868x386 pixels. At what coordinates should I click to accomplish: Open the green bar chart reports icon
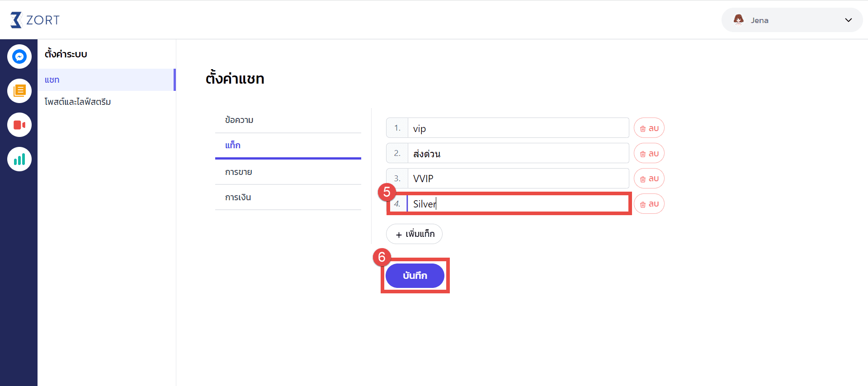[x=19, y=159]
